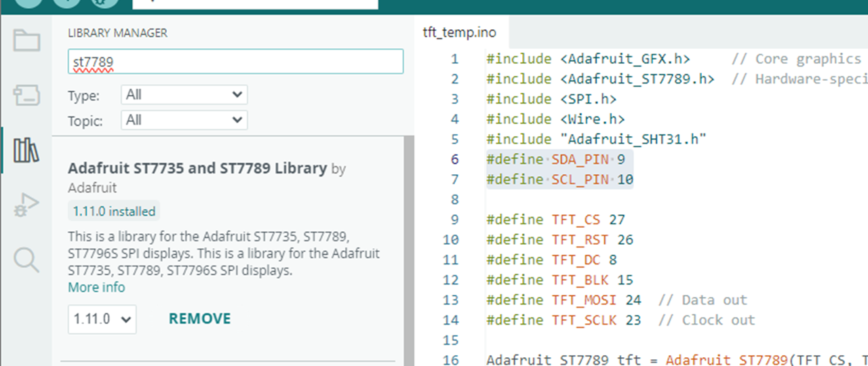The width and height of the screenshot is (868, 366).
Task: Click the REMOVE button for Adafruit library
Action: click(200, 319)
